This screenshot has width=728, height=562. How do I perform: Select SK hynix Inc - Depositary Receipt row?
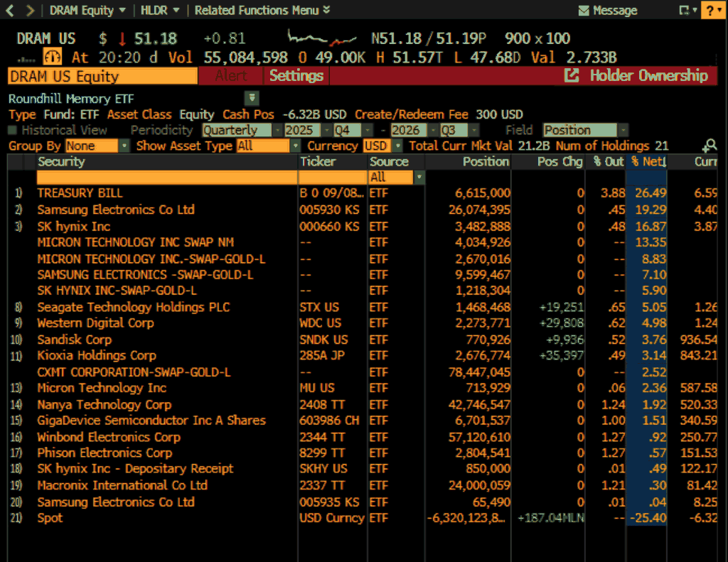tap(362, 469)
